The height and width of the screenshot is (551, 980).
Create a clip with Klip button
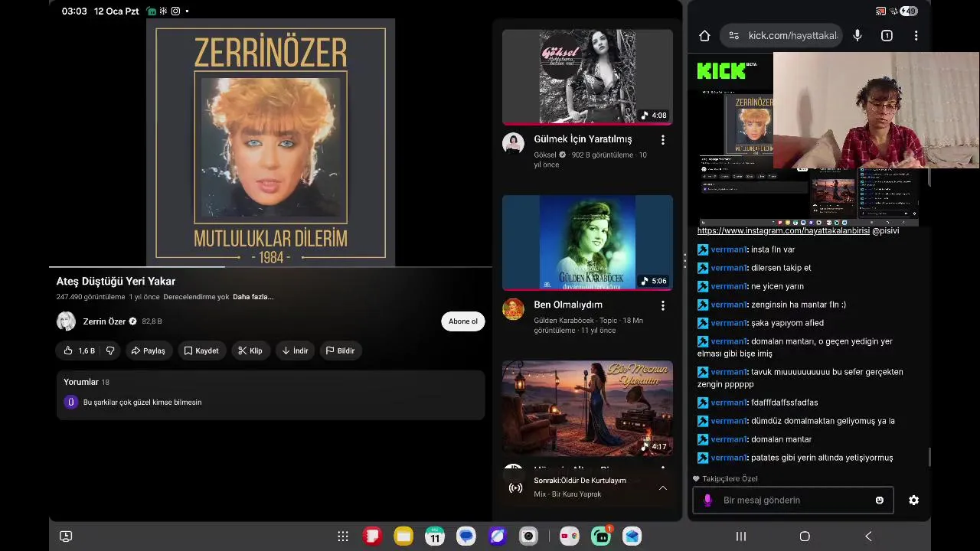pyautogui.click(x=250, y=350)
